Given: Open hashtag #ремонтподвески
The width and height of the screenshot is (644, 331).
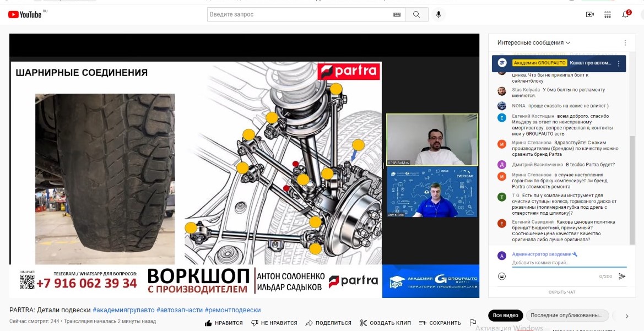Looking at the screenshot, I should [x=232, y=310].
